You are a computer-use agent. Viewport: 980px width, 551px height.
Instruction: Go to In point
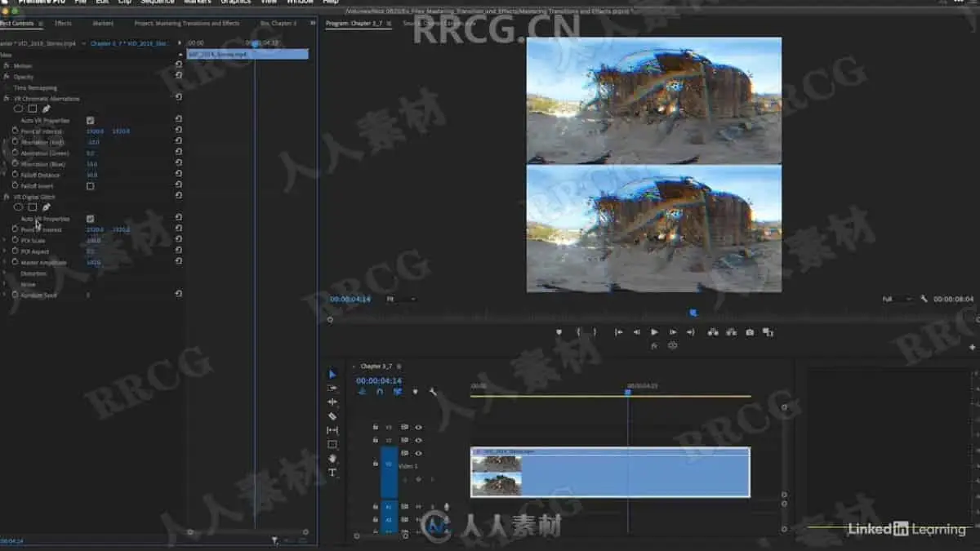click(x=619, y=332)
